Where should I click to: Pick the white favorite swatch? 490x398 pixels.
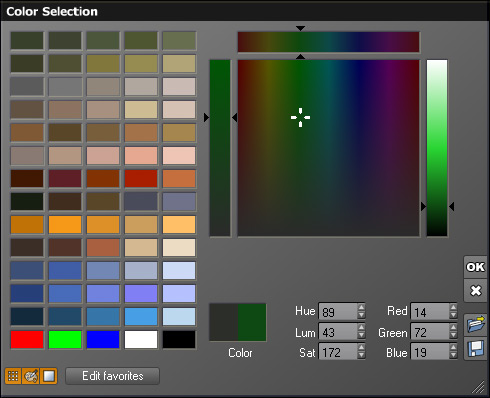[x=141, y=340]
